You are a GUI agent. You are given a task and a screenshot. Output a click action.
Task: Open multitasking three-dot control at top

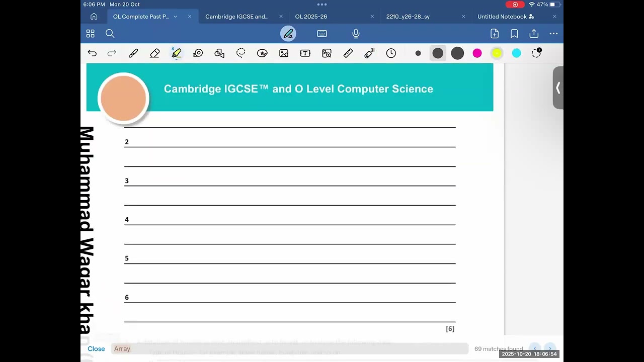322,4
